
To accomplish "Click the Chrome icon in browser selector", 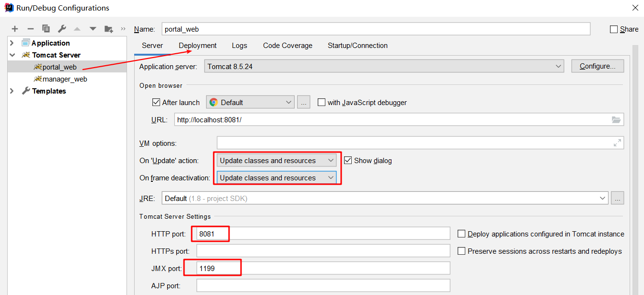I will tap(214, 102).
